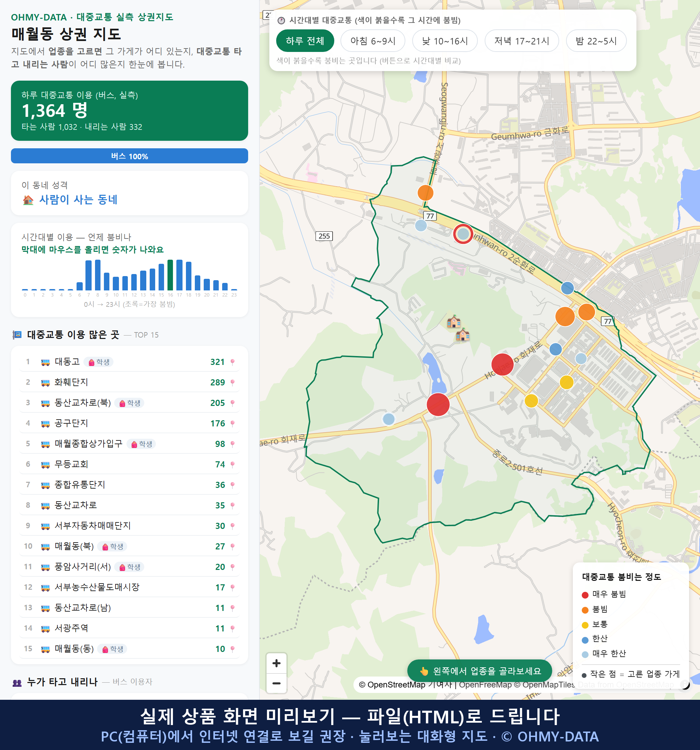Click the pin icon for 화훼단지 row
Image resolution: width=700 pixels, height=750 pixels.
pos(232,382)
